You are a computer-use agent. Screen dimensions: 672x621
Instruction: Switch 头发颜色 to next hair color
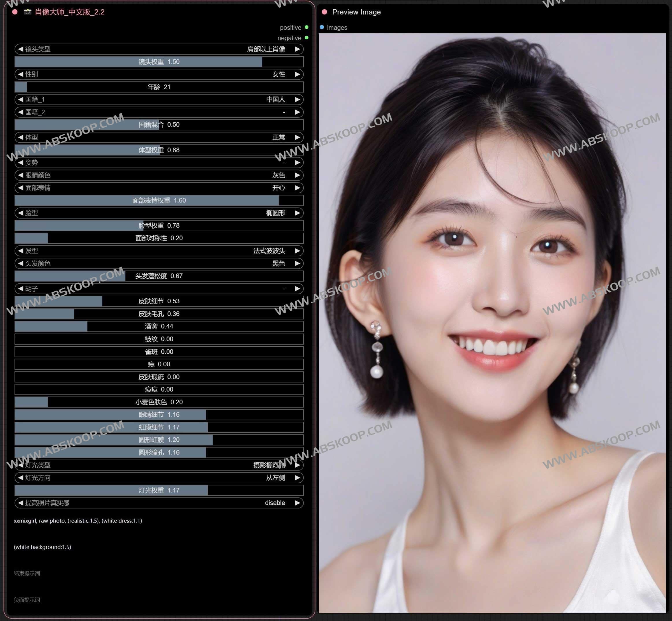297,264
